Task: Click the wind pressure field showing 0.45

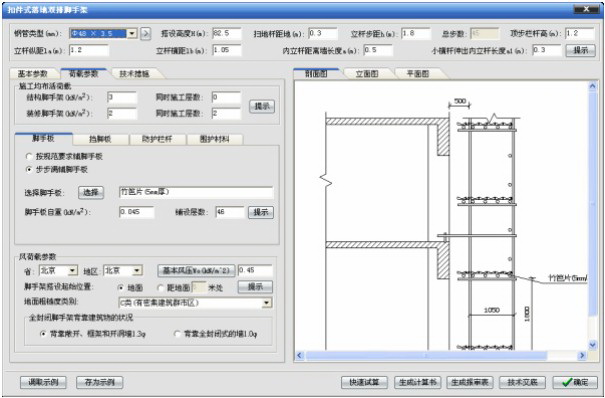Action: pyautogui.click(x=255, y=271)
